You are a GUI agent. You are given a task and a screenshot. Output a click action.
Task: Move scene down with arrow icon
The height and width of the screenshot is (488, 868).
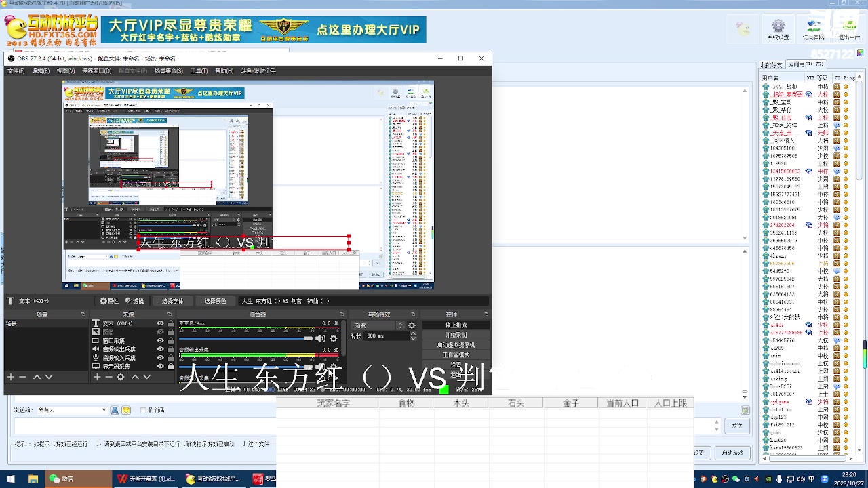[49, 377]
